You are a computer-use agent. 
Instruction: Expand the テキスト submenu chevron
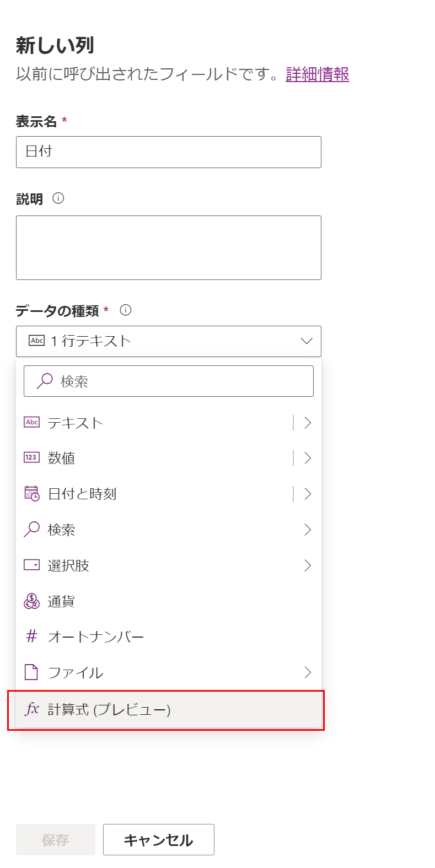308,423
